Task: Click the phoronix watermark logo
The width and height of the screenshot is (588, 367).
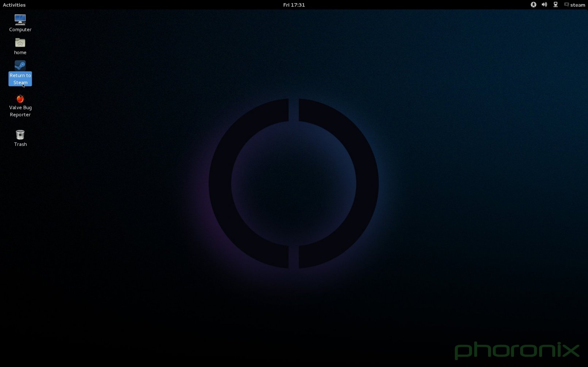Action: click(x=517, y=350)
